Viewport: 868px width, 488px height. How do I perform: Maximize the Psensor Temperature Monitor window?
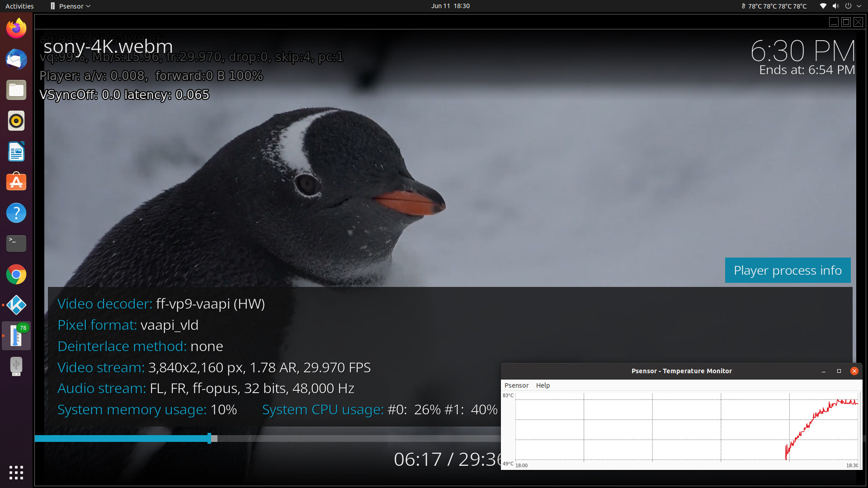[x=839, y=371]
